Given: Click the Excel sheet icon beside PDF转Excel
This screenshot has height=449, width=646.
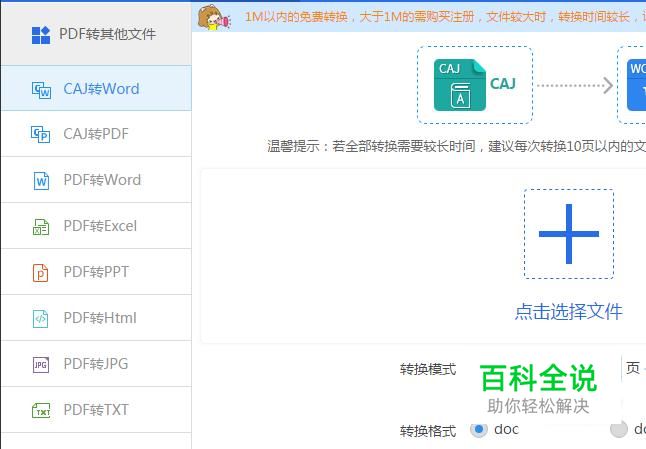Looking at the screenshot, I should click(x=41, y=227).
